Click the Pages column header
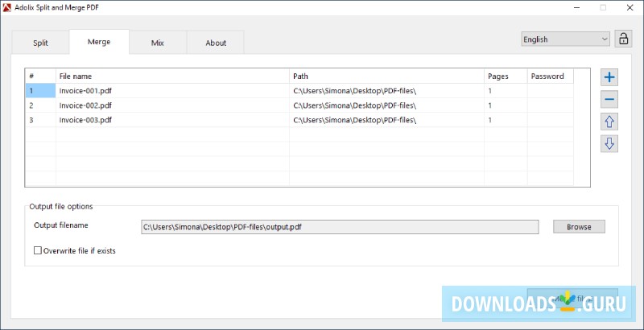This screenshot has width=644, height=330. pyautogui.click(x=506, y=76)
